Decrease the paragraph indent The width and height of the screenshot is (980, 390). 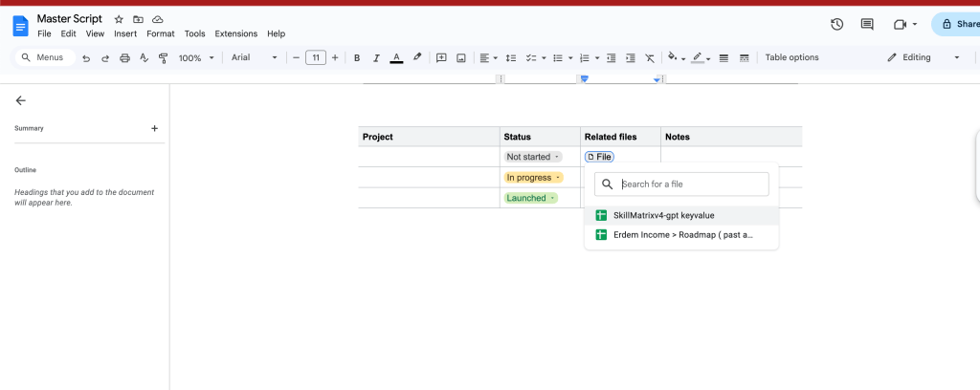pyautogui.click(x=612, y=58)
